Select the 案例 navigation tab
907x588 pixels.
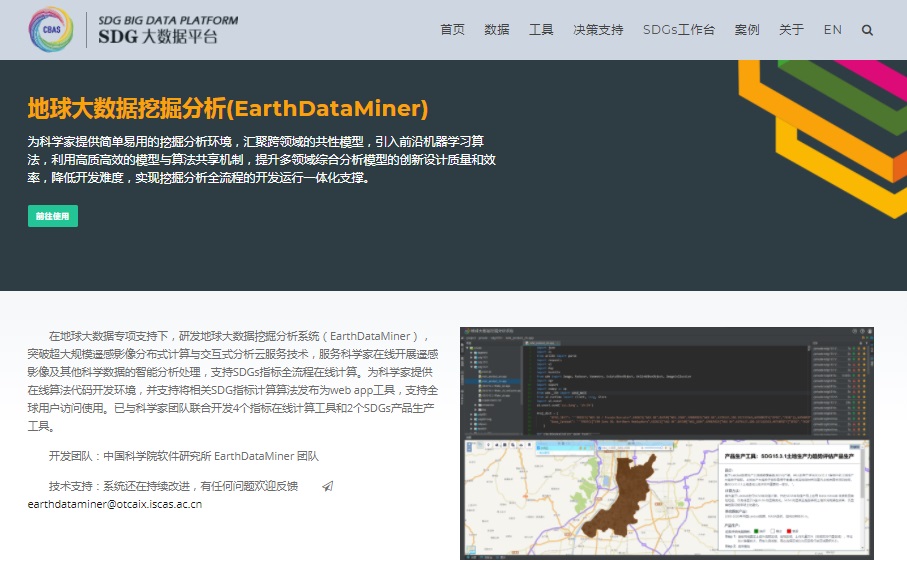point(747,30)
